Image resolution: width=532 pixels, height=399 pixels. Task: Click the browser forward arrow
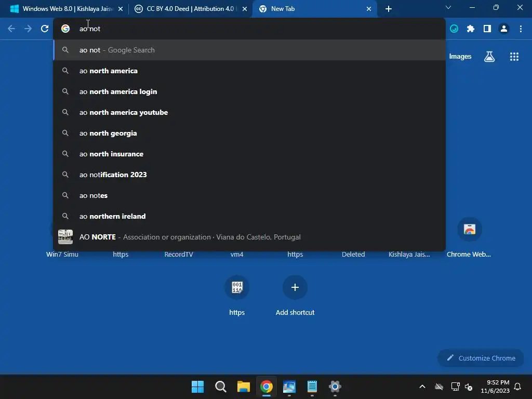(x=28, y=29)
